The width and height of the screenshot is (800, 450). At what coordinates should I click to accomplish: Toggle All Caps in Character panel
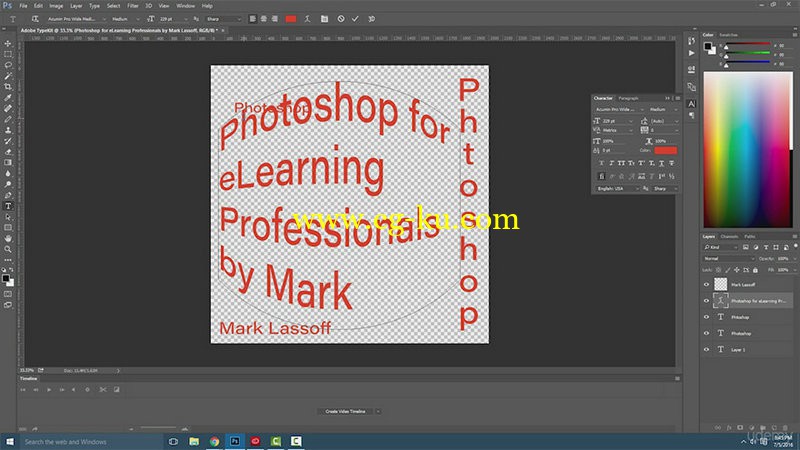[621, 163]
